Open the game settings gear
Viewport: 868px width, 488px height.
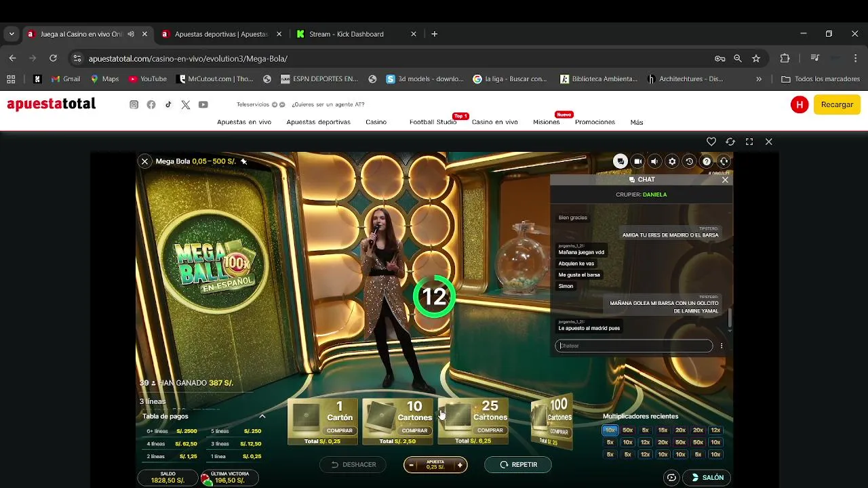coord(672,161)
